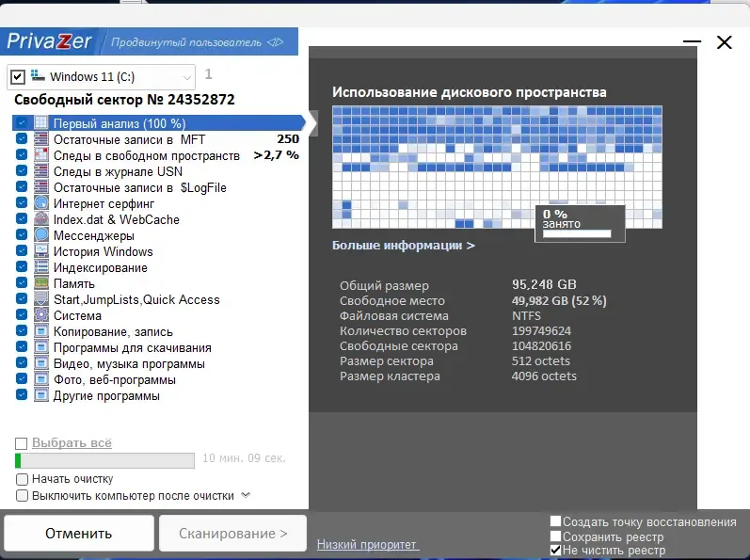Viewport: 750px width, 560px height.
Task: Click the green scan progress bar
Action: coord(104,460)
